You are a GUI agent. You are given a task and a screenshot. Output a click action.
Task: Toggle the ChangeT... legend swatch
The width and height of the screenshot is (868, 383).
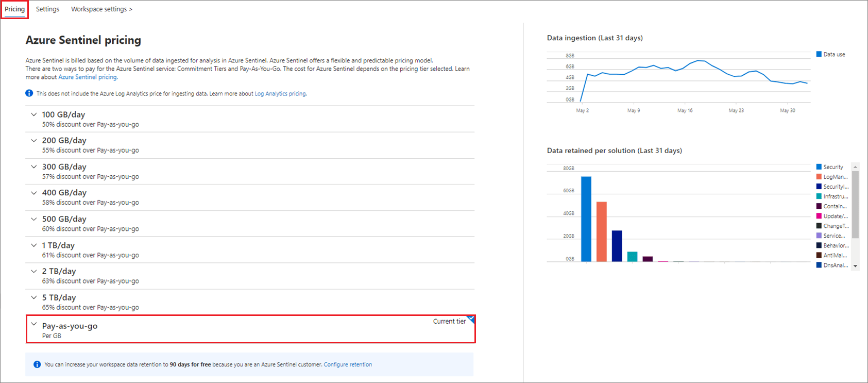coord(819,226)
